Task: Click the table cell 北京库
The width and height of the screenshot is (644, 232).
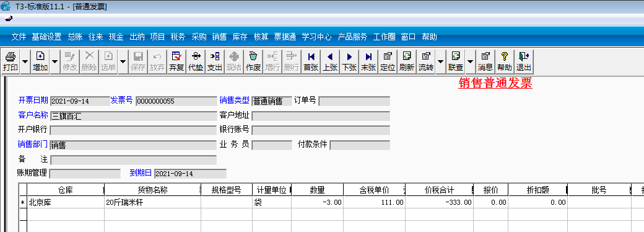Action: [x=66, y=202]
